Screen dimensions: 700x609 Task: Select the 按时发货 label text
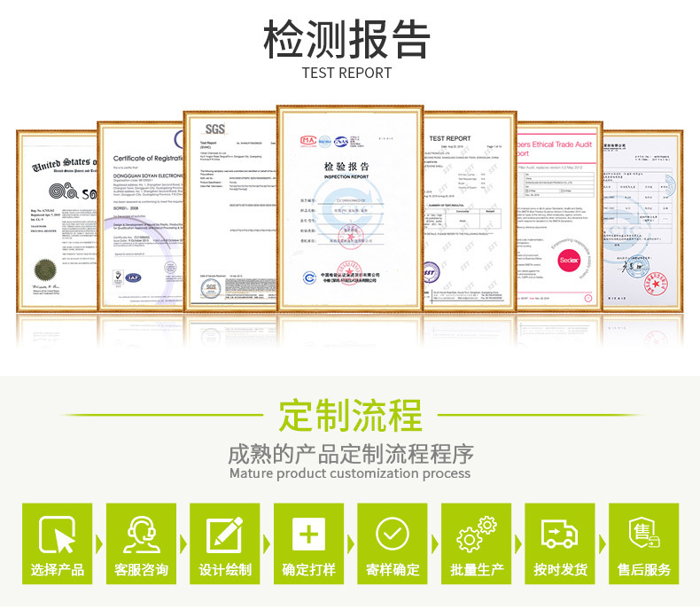pyautogui.click(x=560, y=570)
